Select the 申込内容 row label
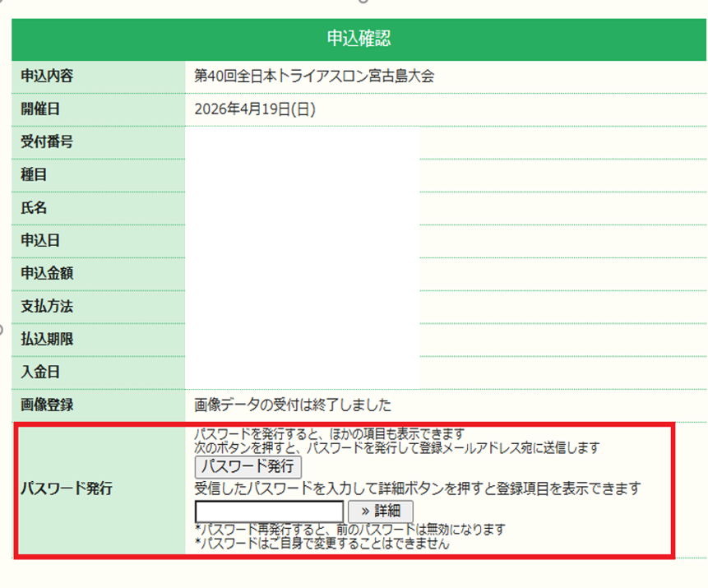 pyautogui.click(x=47, y=76)
